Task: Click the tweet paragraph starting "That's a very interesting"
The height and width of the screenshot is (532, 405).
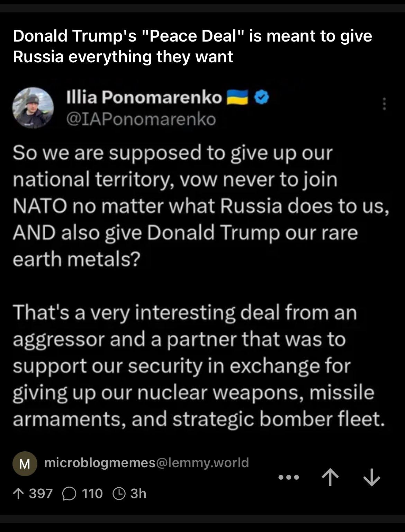Action: coord(199,365)
